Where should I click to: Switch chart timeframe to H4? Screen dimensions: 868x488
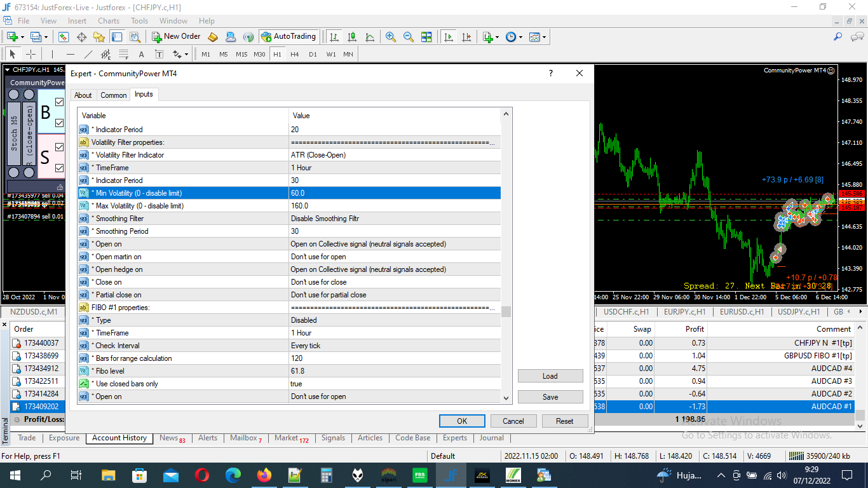[x=295, y=54]
